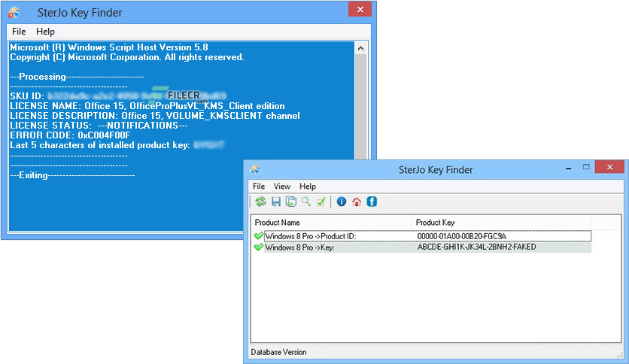The height and width of the screenshot is (364, 629).
Task: Maximize the front SterJo Key Finder window
Action: click(586, 167)
